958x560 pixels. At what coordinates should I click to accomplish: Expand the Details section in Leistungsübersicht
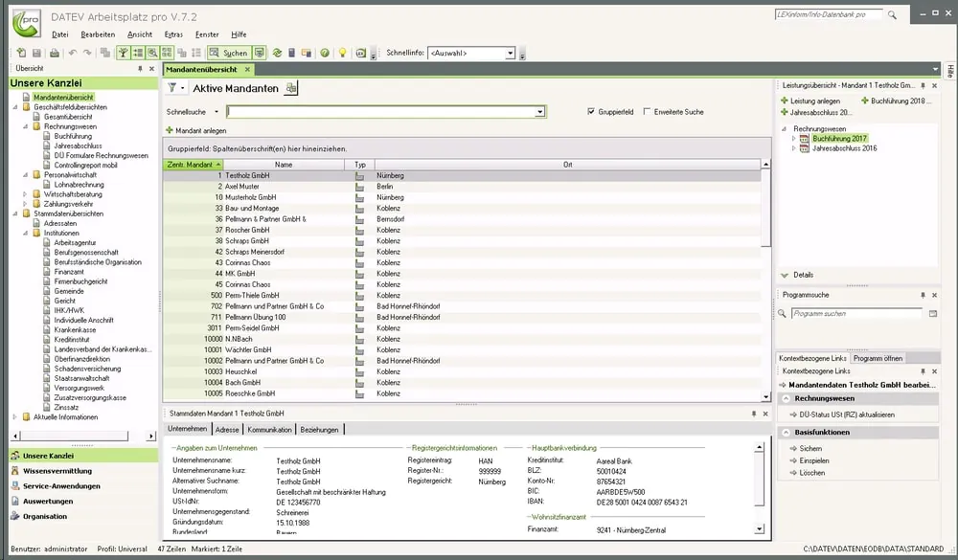coord(786,275)
